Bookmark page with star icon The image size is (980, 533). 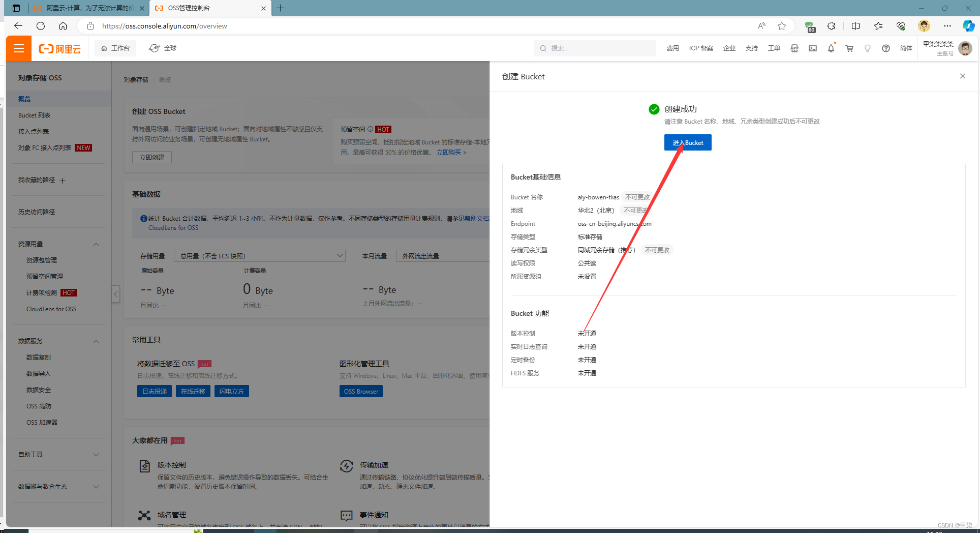(x=782, y=26)
